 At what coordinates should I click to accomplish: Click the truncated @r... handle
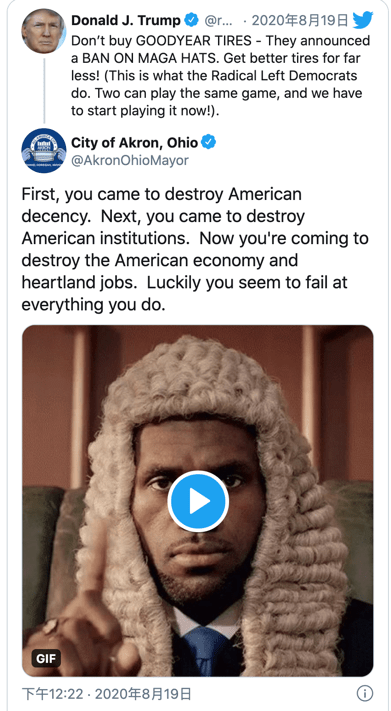coord(219,20)
